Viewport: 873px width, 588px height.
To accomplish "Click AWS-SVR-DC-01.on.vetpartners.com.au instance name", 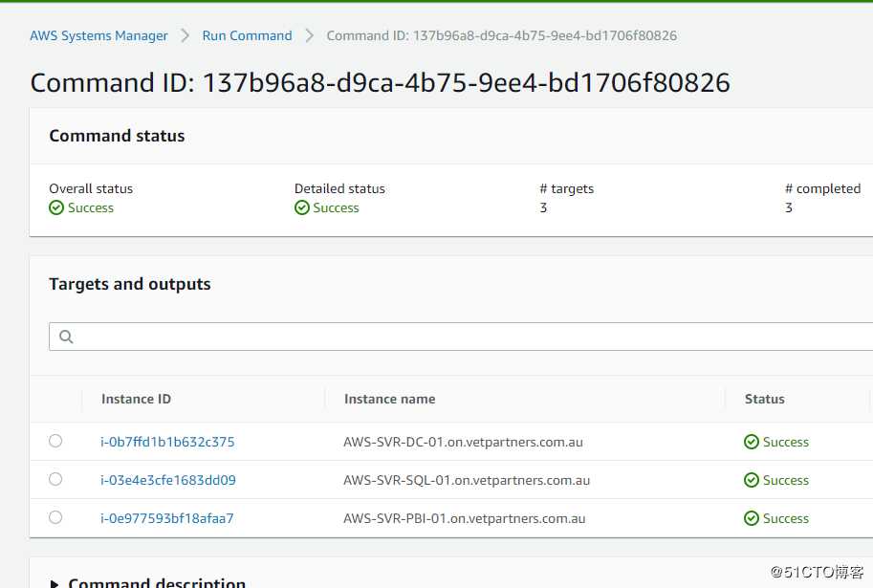I will tap(463, 442).
